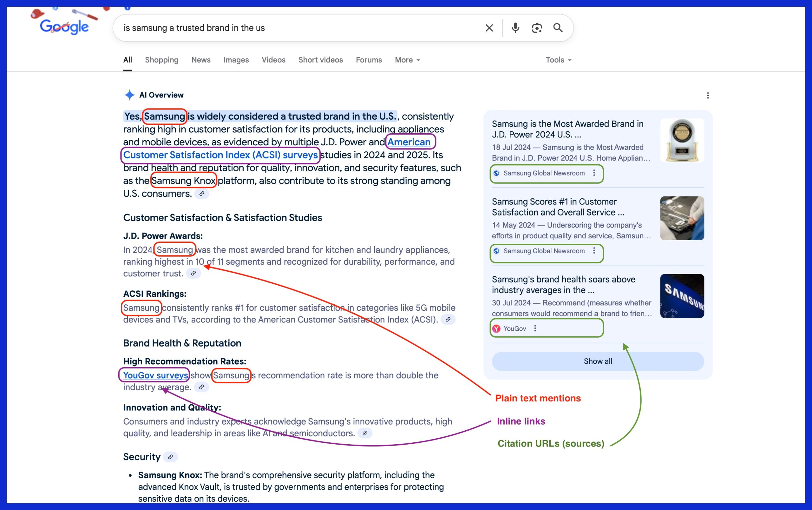The width and height of the screenshot is (812, 510).
Task: Start voice search with microphone icon
Action: pyautogui.click(x=515, y=28)
